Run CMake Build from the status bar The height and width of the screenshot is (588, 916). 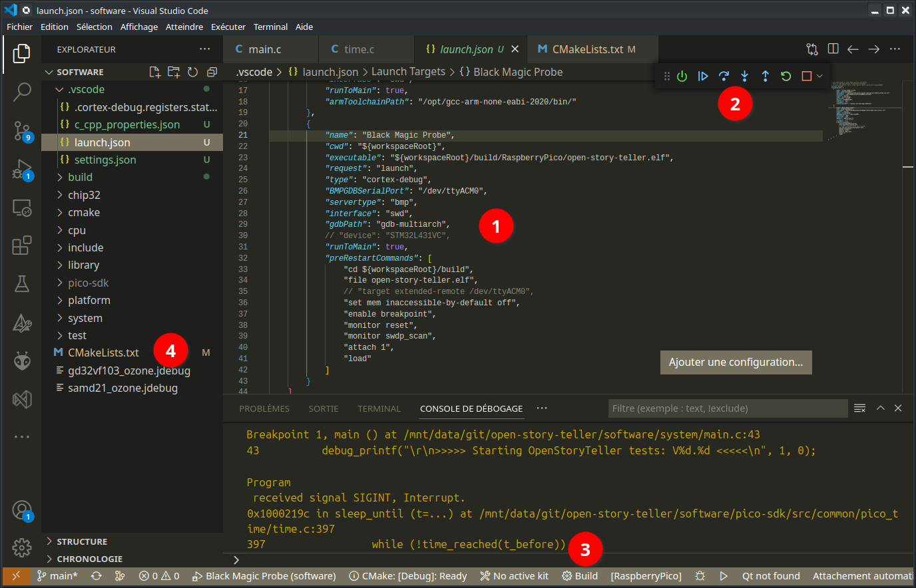click(x=578, y=576)
